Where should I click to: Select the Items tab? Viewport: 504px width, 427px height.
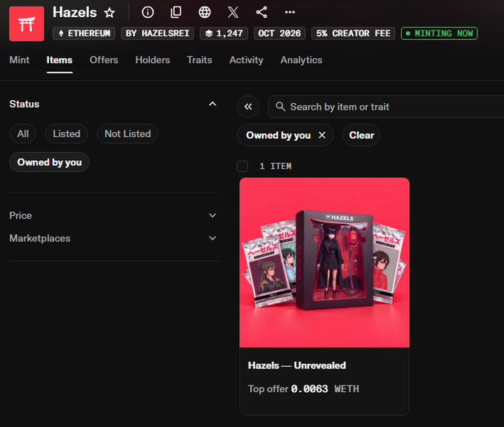click(59, 60)
